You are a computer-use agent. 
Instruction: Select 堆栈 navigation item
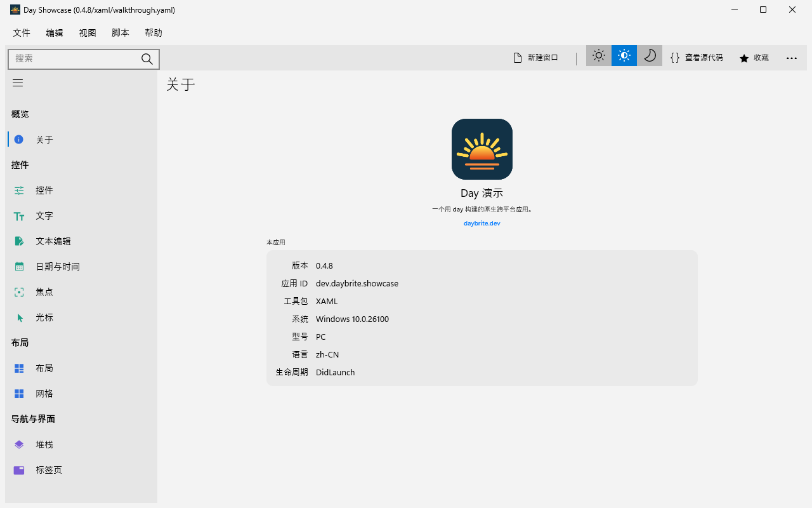(81, 444)
